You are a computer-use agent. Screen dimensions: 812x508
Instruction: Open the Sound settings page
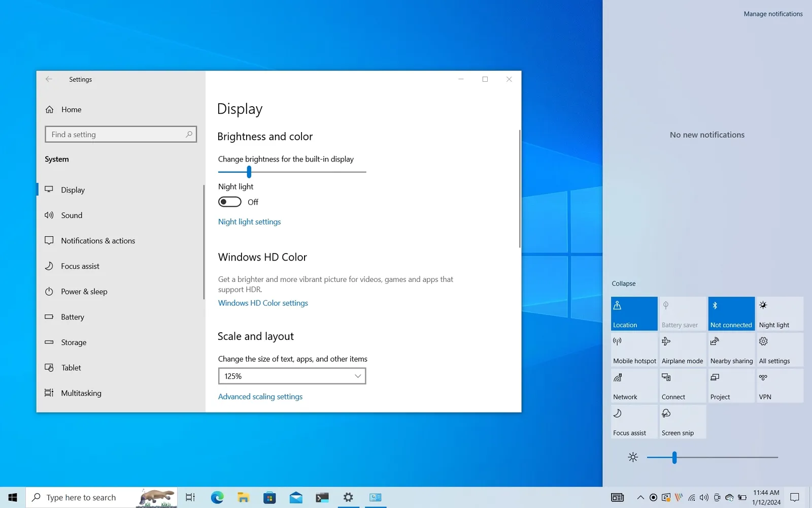tap(72, 215)
